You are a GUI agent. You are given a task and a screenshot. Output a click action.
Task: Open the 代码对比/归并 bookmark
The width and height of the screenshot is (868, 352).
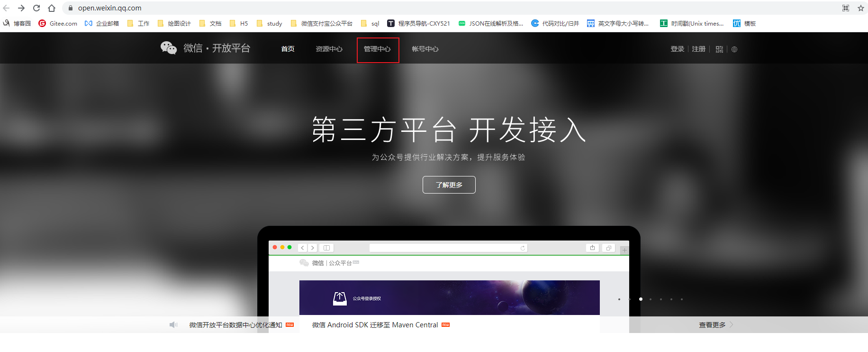coord(555,23)
